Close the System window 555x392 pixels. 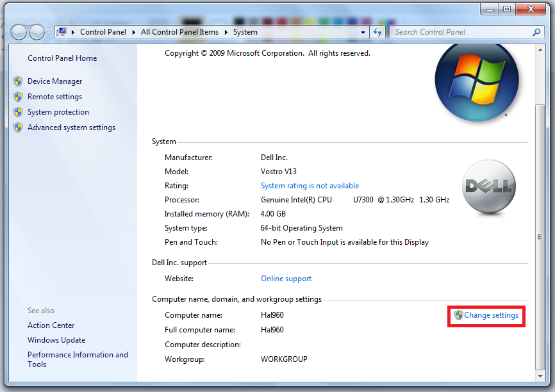click(x=531, y=9)
